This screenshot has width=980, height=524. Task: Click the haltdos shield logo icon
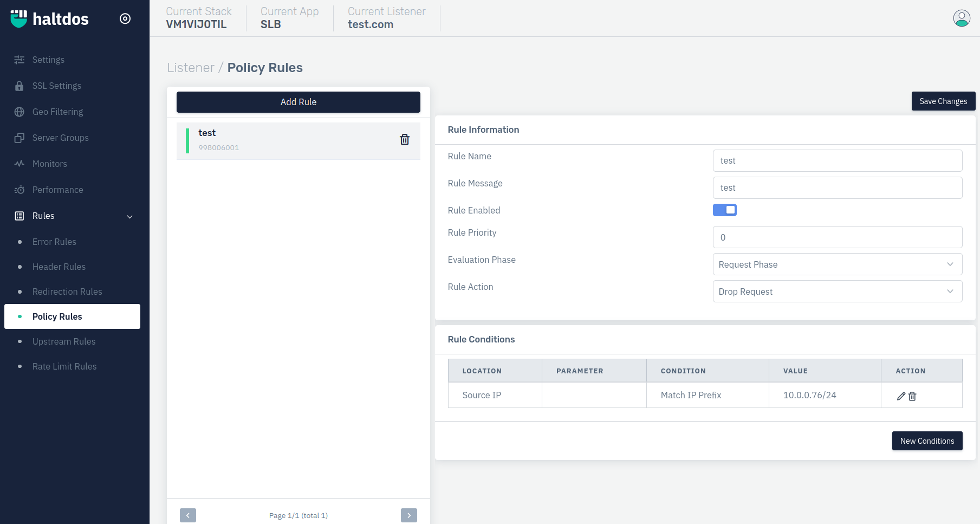19,19
